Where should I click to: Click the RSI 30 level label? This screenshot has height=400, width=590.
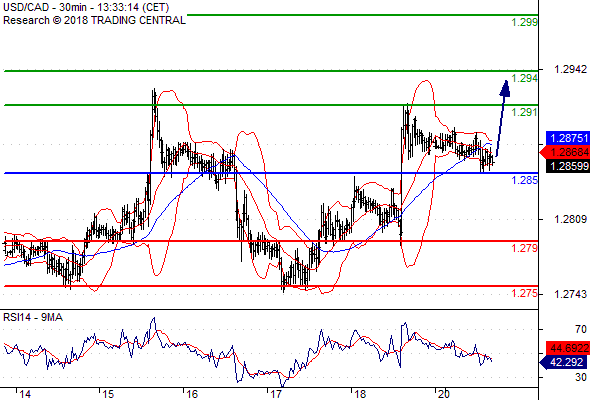(581, 377)
